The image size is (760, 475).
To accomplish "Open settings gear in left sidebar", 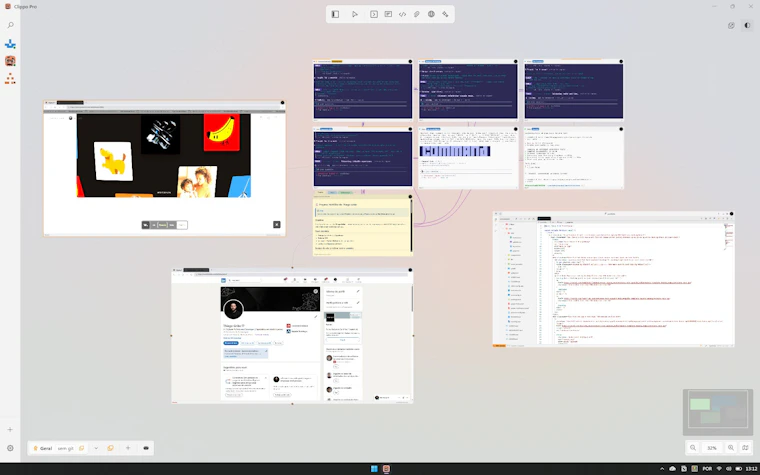I will pos(10,448).
